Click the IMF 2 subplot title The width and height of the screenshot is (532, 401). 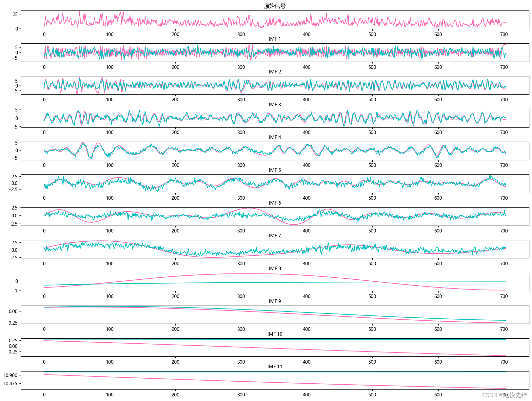(275, 72)
